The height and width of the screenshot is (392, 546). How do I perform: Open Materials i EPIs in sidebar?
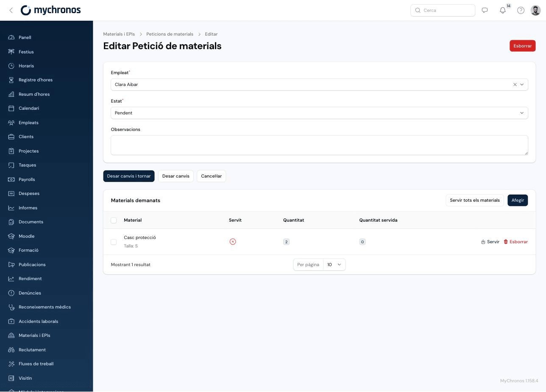34,335
